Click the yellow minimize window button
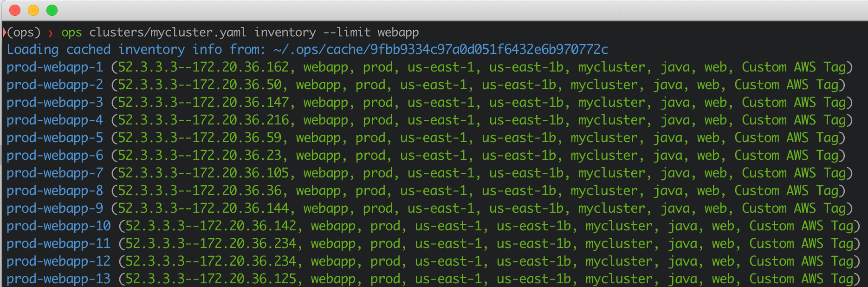 (33, 10)
